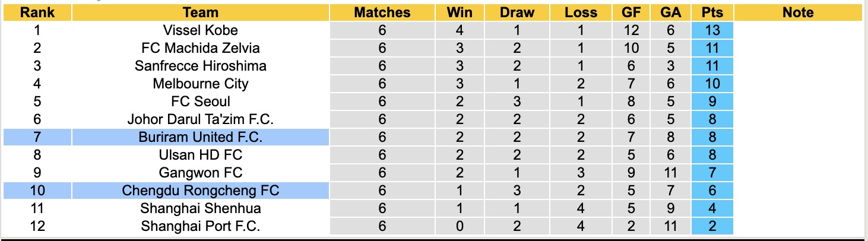Click the Note column header
The height and width of the screenshot is (241, 868).
point(797,12)
